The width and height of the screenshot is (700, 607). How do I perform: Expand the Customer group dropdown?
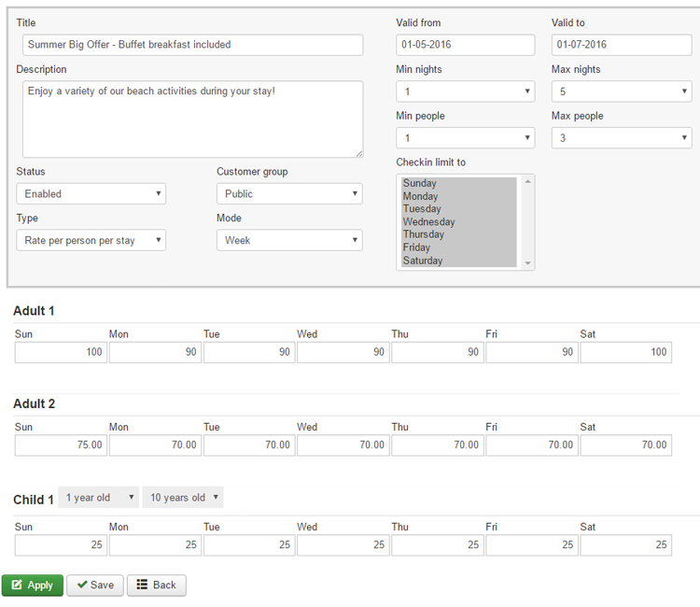pos(289,193)
